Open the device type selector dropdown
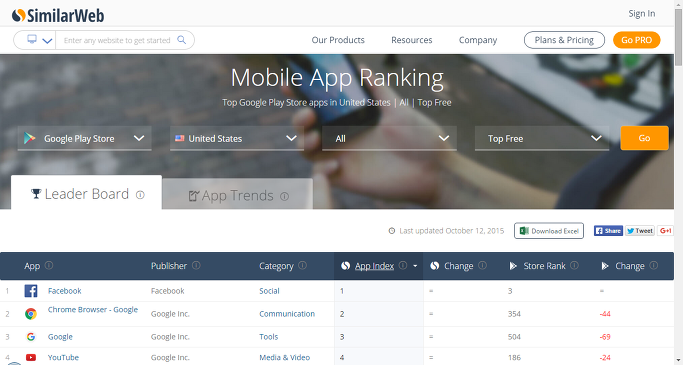Image resolution: width=683 pixels, height=365 pixels. (x=39, y=40)
